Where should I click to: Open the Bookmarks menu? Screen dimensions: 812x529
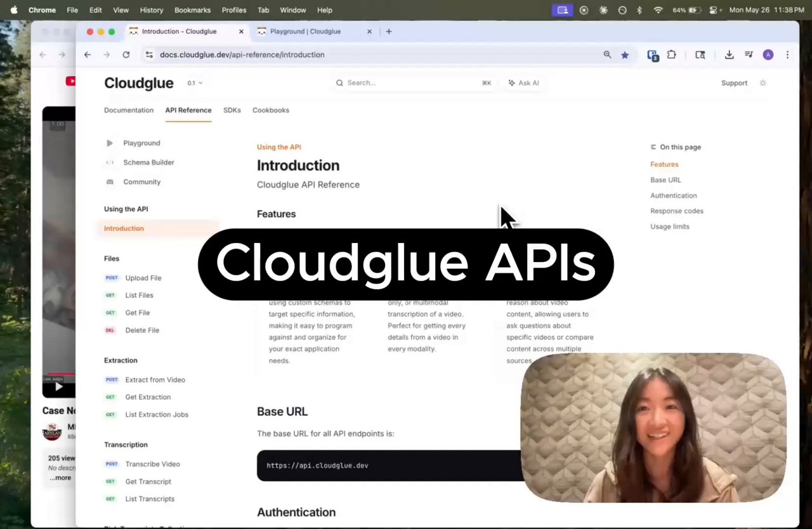coord(192,10)
